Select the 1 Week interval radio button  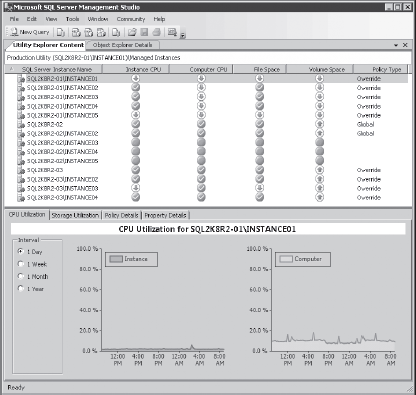pos(21,264)
